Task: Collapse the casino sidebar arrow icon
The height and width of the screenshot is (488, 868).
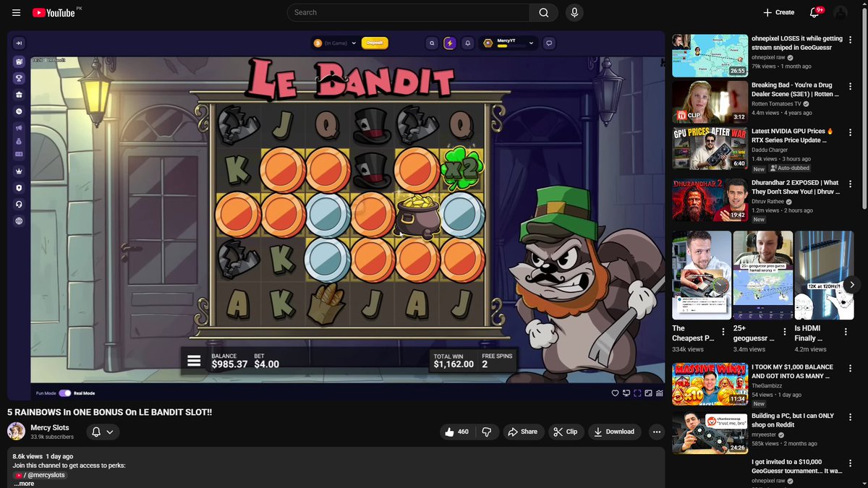Action: pos(19,43)
